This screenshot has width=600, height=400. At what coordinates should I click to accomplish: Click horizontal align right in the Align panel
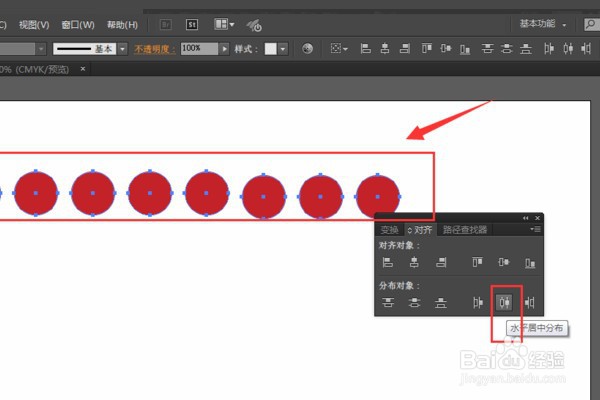click(441, 262)
